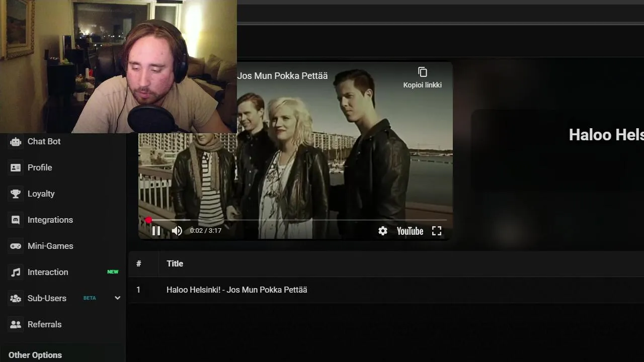Open the Sub-Users menu entry
644x362 pixels.
click(47, 298)
